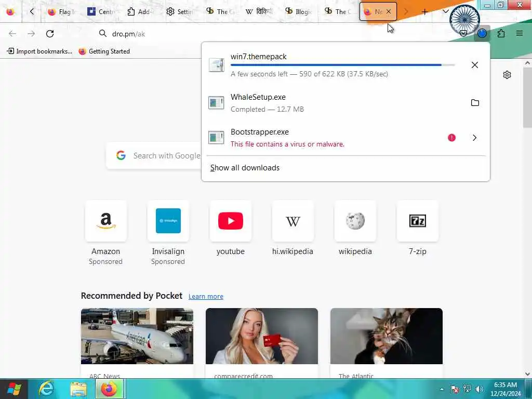Switch to the Cent tab
The width and height of the screenshot is (532, 399).
[101, 12]
